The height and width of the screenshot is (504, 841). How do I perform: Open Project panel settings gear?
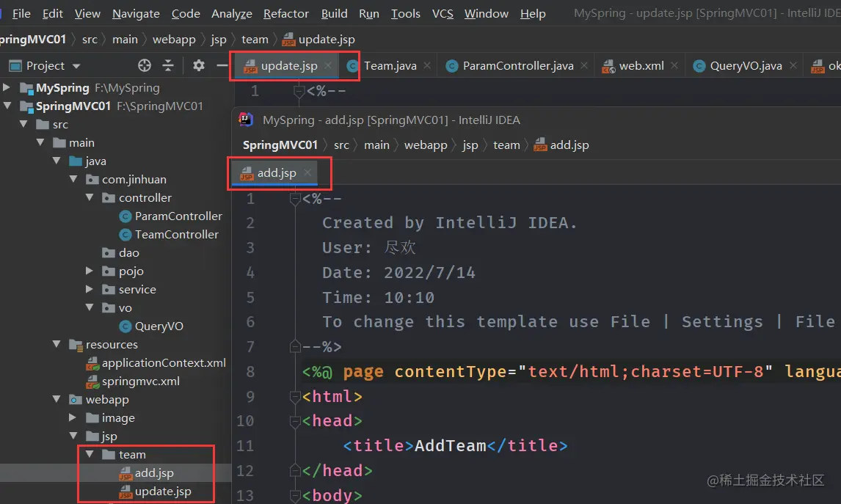199,65
